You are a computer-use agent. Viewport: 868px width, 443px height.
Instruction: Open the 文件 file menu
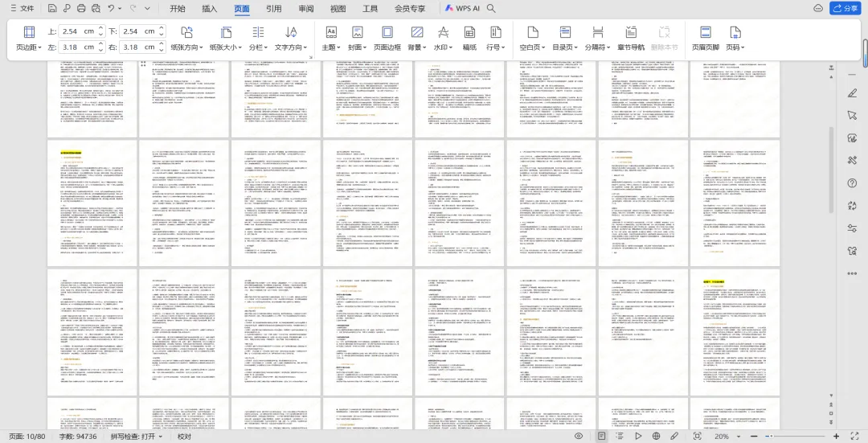[23, 8]
